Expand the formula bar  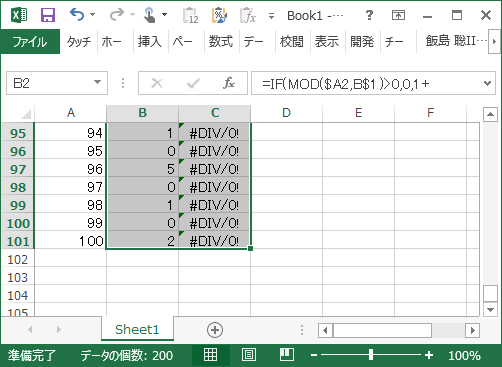click(487, 83)
